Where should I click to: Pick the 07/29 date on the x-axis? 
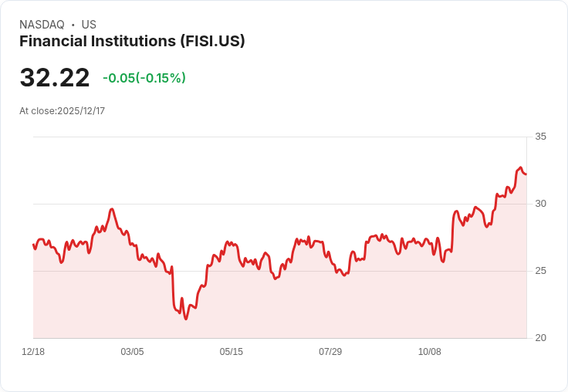point(330,352)
